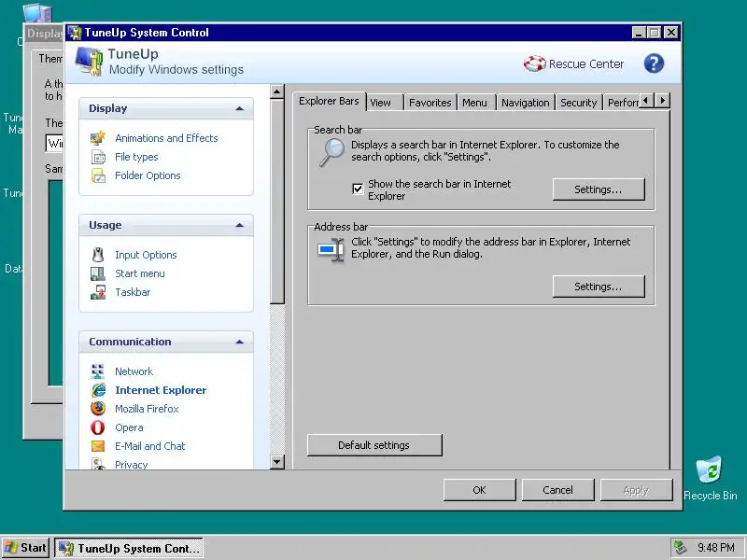This screenshot has height=560, width=747.
Task: Click the E-Mail and Chat envelope icon
Action: (98, 446)
